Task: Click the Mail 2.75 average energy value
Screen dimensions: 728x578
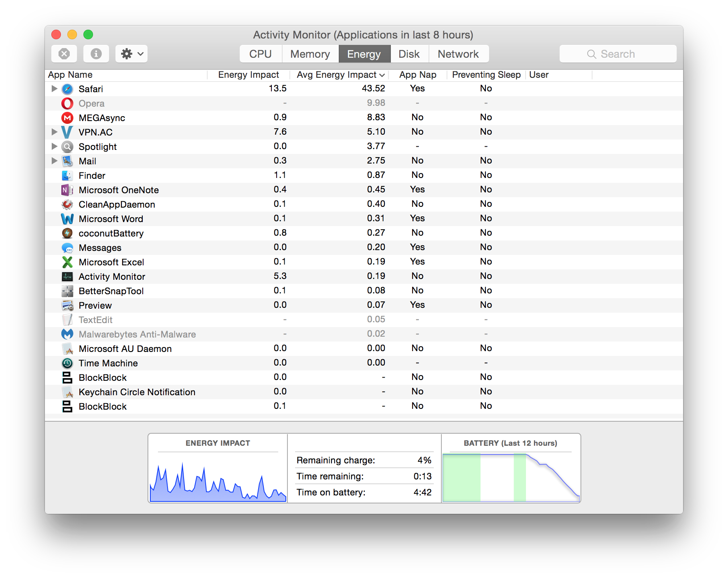Action: pyautogui.click(x=376, y=160)
